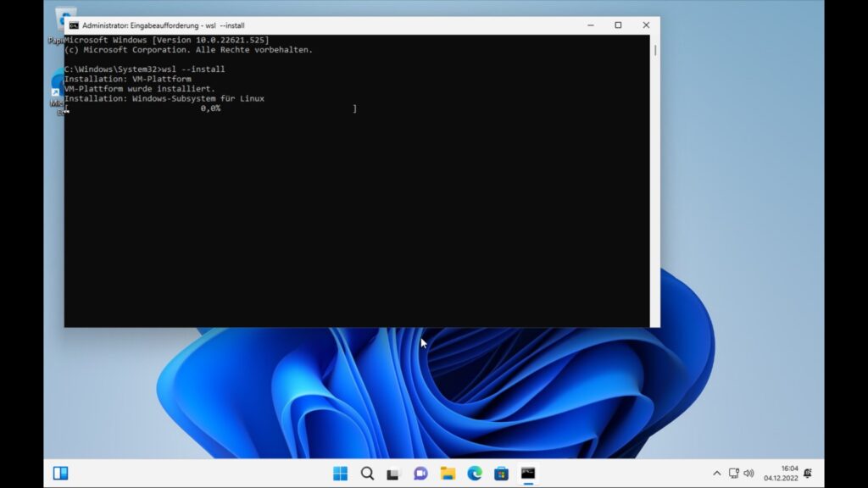Select the Command Prompt taskbar icon
The image size is (868, 488).
tap(528, 473)
